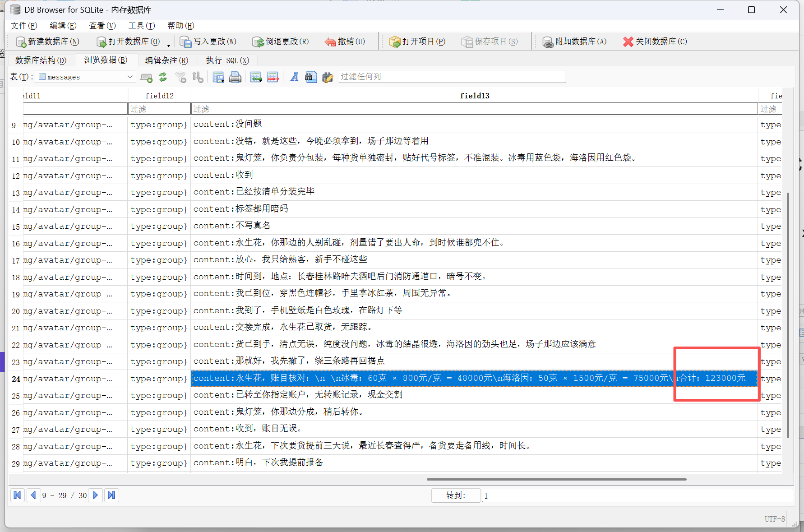Click cell 'content:已转至你指定账户' in row 25

(474, 395)
